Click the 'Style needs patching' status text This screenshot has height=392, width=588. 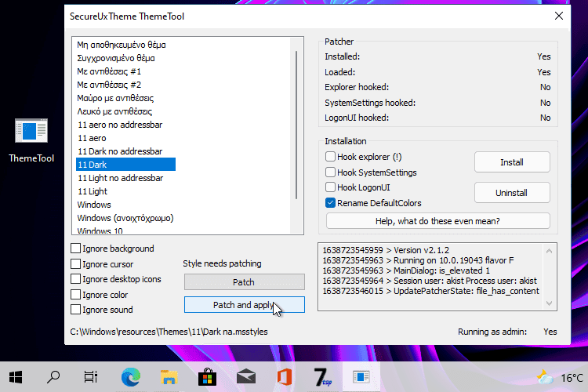pos(222,263)
